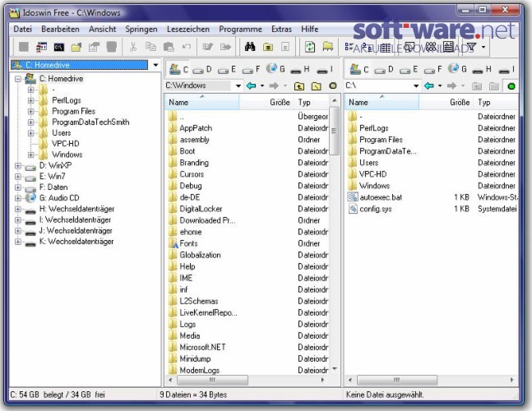Collapse the C: Homedrive tree node
The width and height of the screenshot is (532, 411).
tap(18, 79)
